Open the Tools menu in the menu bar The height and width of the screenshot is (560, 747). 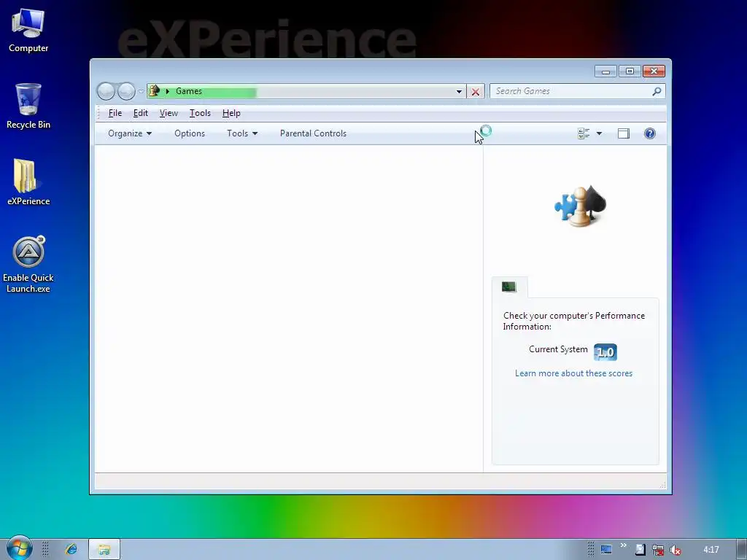point(200,113)
